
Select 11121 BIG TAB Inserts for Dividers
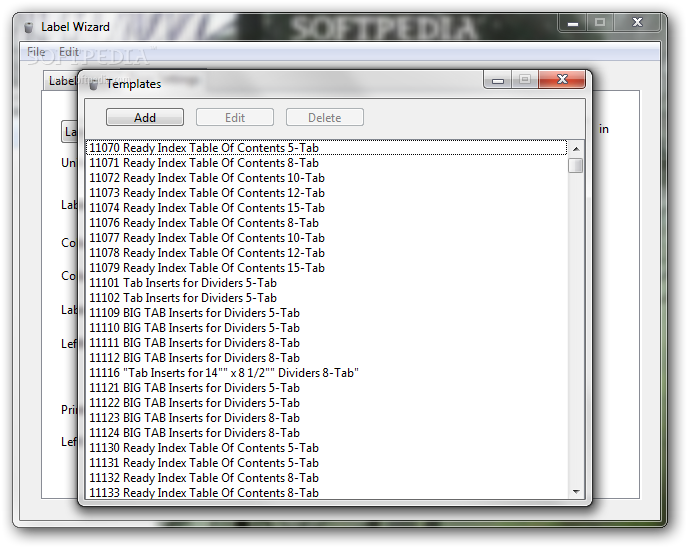coord(326,388)
